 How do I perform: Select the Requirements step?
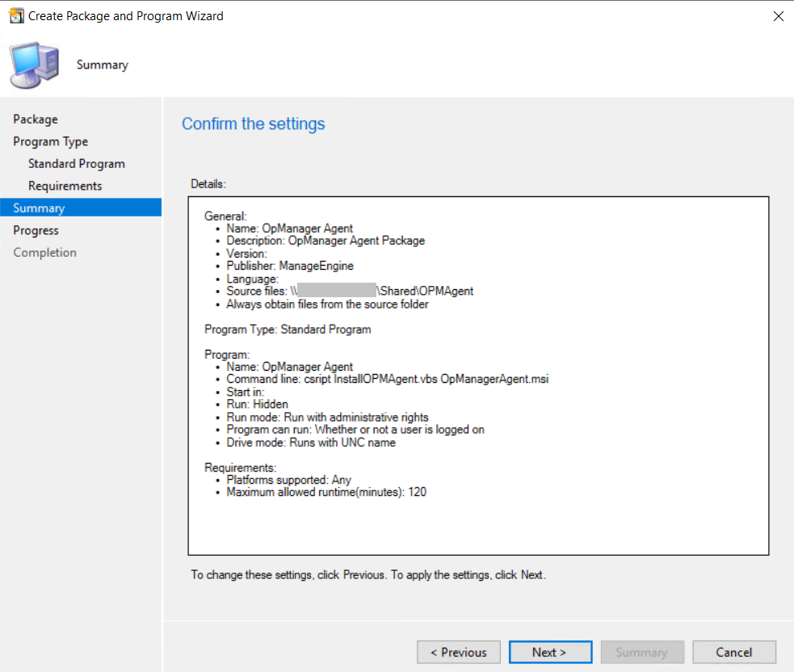click(x=65, y=186)
